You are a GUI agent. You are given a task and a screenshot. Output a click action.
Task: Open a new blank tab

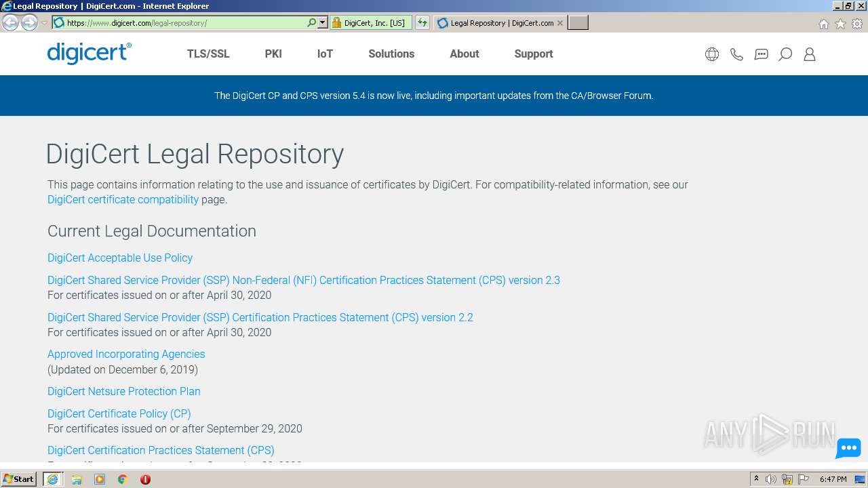(578, 23)
